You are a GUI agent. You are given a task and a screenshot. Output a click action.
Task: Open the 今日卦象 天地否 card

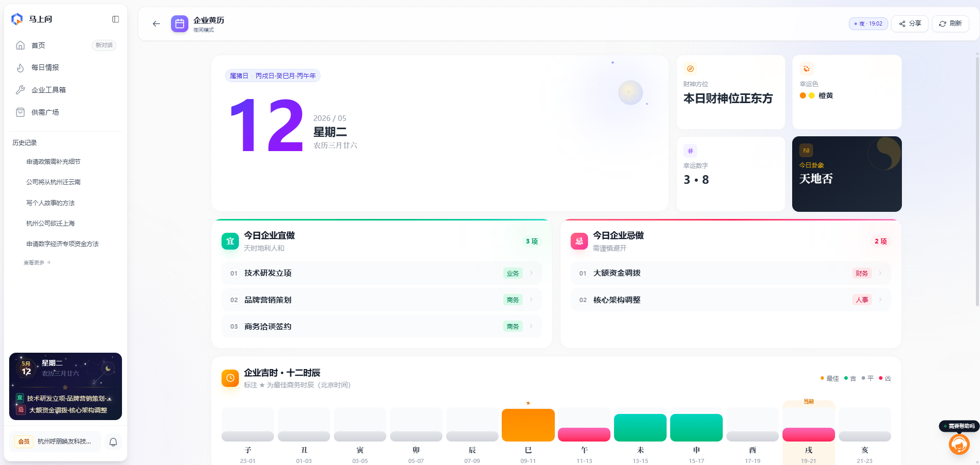(847, 174)
